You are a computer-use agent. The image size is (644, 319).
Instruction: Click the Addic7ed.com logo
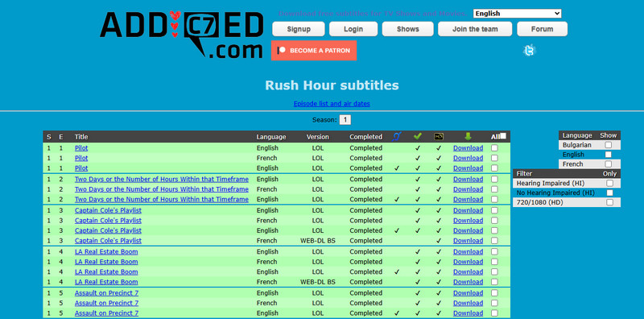tap(182, 35)
